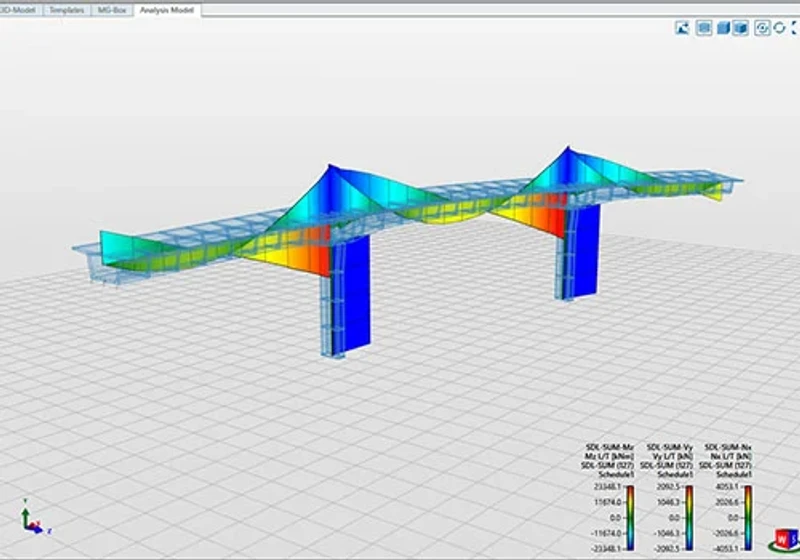Click the framed shaded cube view icon
800x560 pixels.
tap(741, 28)
